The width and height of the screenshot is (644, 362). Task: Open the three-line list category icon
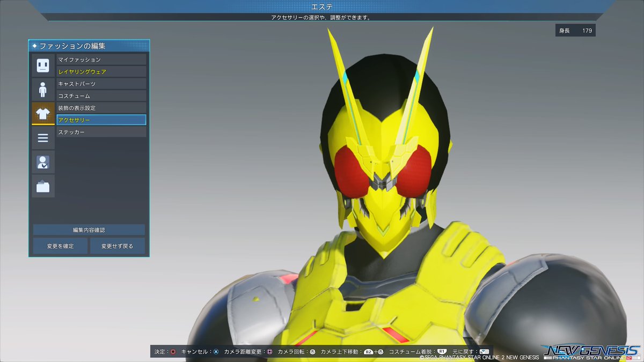pos(43,138)
